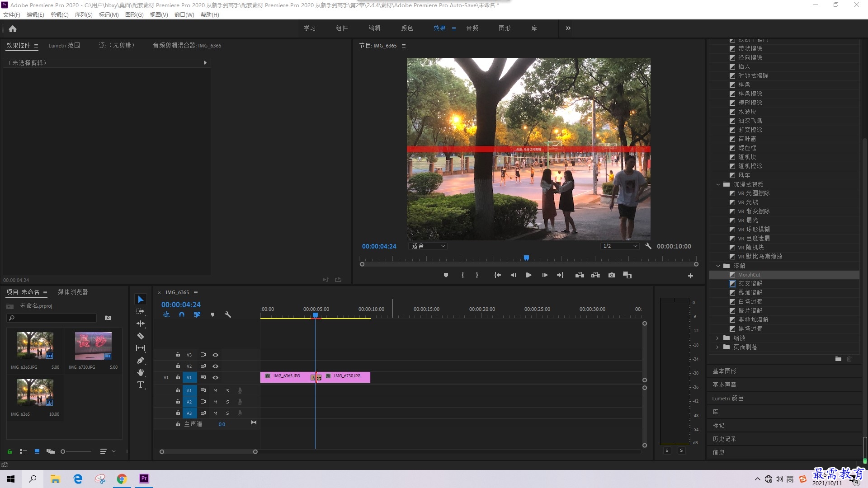The height and width of the screenshot is (488, 868).
Task: Add marker in program monitor
Action: (x=446, y=275)
